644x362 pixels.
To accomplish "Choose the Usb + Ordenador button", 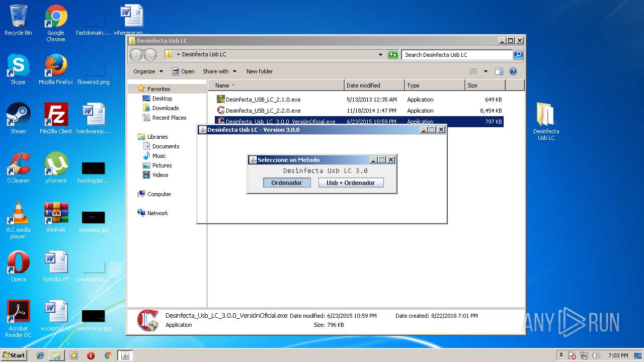I will click(351, 183).
